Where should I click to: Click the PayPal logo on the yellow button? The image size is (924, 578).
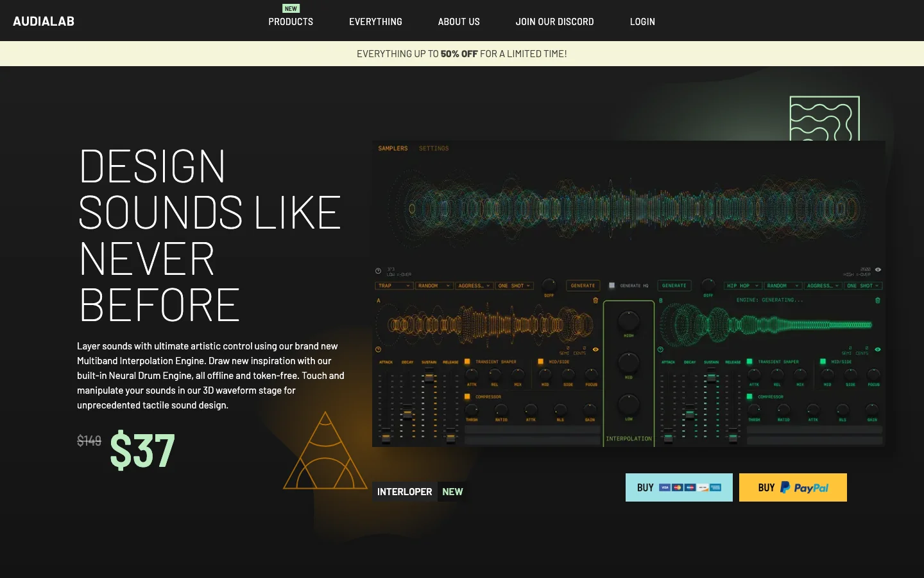(x=805, y=487)
